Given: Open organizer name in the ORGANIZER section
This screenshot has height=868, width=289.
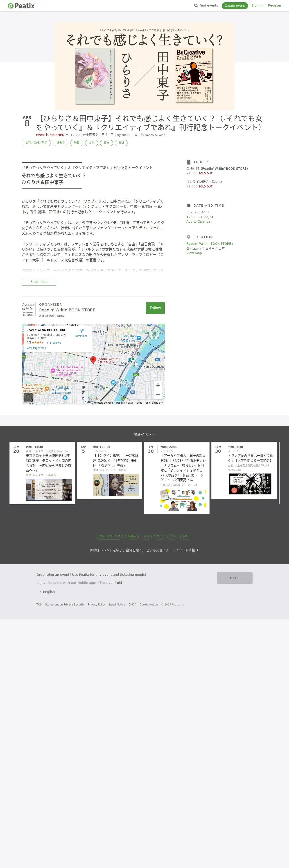Looking at the screenshot, I should 67,310.
